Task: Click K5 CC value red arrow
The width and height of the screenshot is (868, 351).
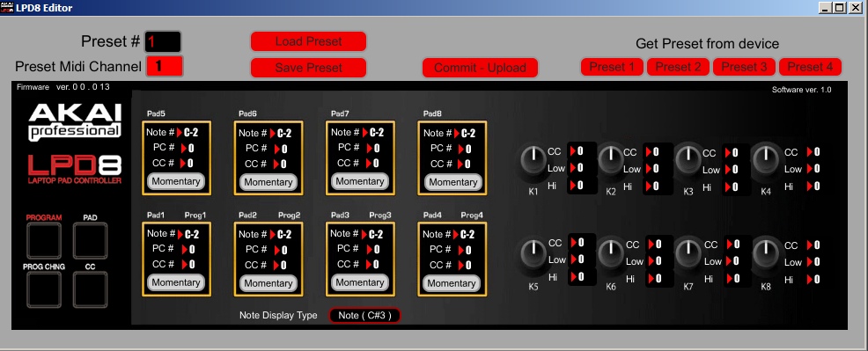Action: (573, 242)
